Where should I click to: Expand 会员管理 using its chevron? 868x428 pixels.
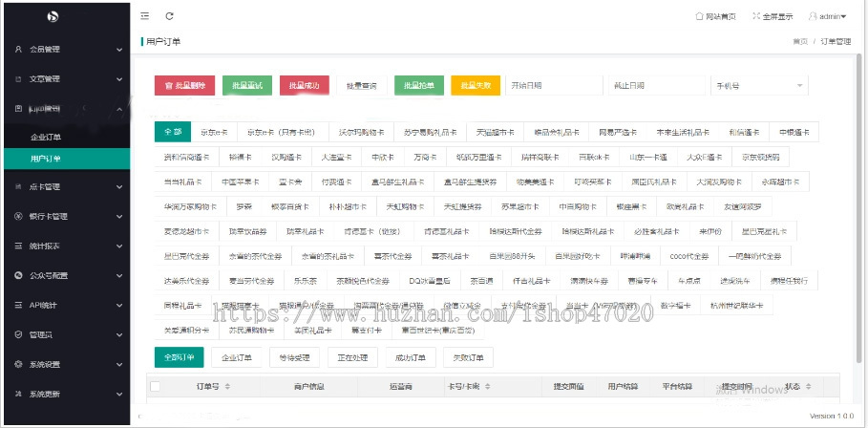click(119, 50)
